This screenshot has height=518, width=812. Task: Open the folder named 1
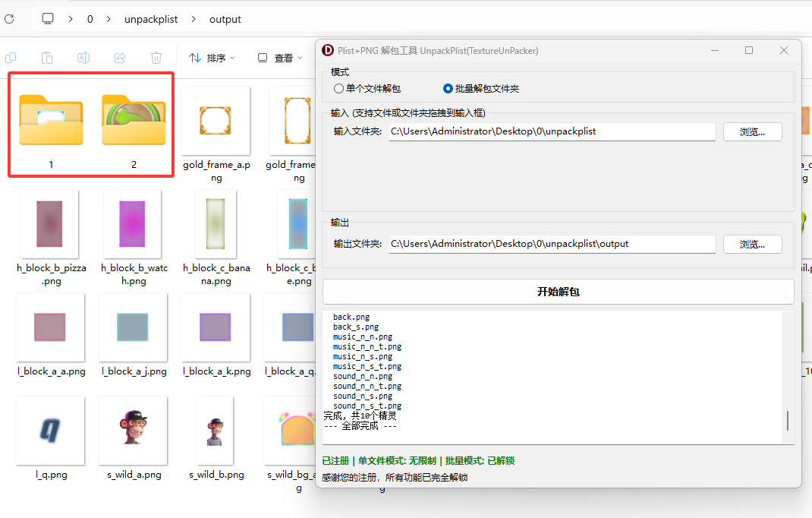[x=50, y=120]
